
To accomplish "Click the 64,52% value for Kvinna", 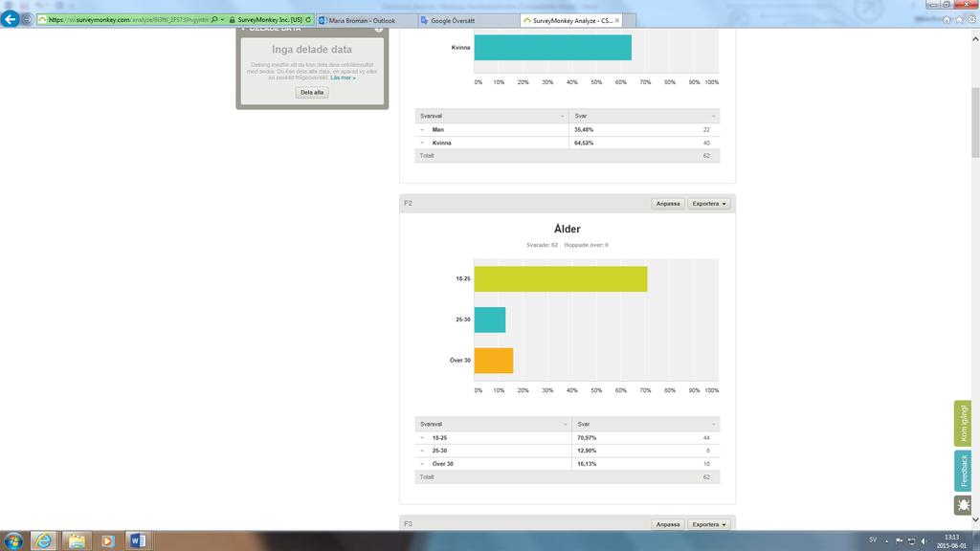I will click(x=584, y=143).
